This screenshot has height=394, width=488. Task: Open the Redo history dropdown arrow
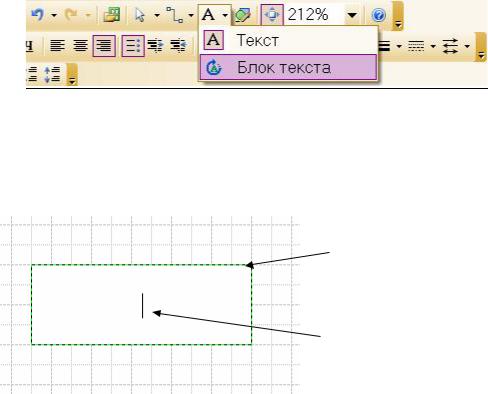click(x=88, y=15)
